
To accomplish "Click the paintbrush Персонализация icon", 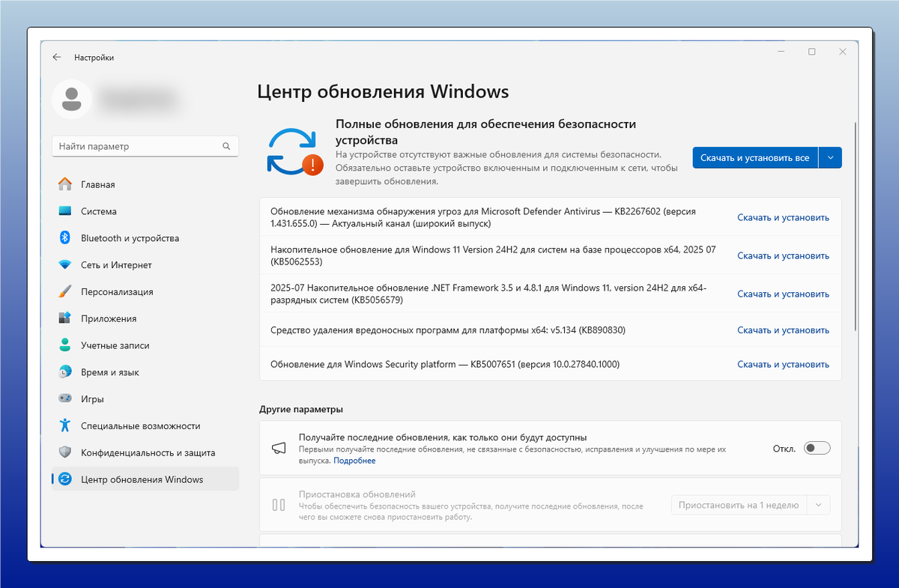I will click(65, 291).
